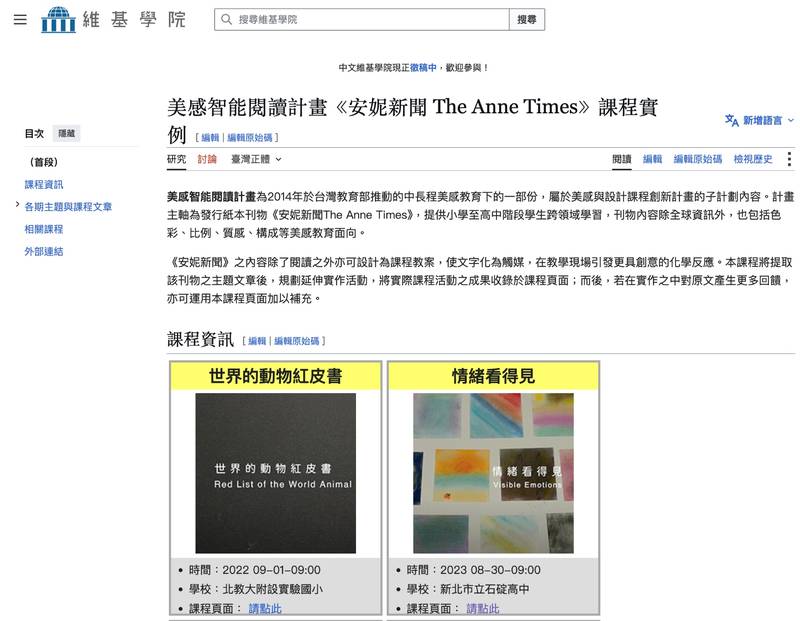
Task: Click 編輯 next to 課程資訊 heading
Action: 257,341
